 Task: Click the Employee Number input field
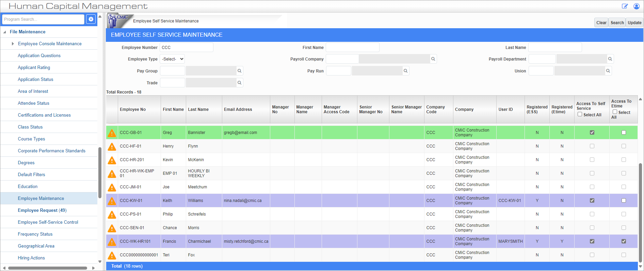187,48
